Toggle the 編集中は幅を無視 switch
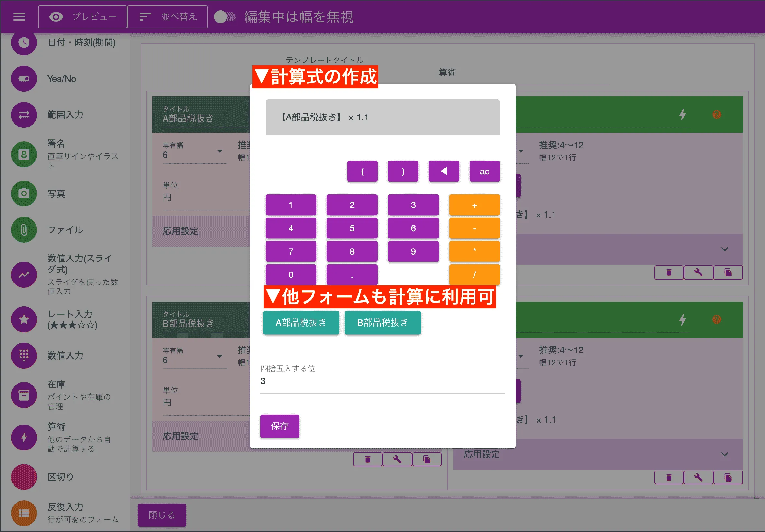Screen dimensions: 765x532 point(224,17)
